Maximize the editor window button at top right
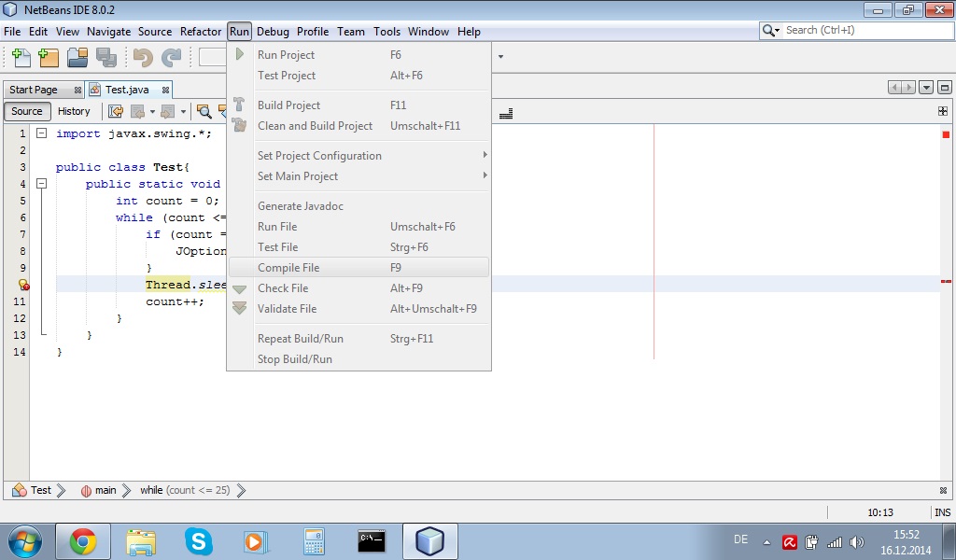Image resolution: width=956 pixels, height=560 pixels. (945, 88)
